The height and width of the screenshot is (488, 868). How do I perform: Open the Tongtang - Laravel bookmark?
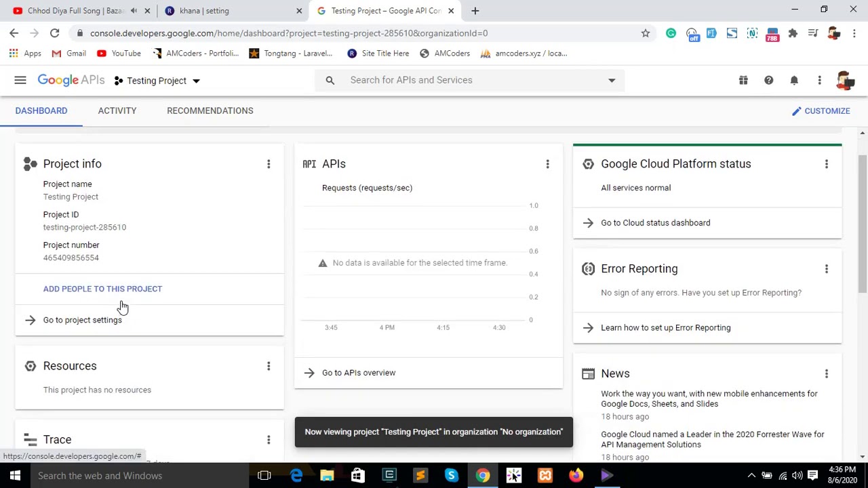coord(291,54)
